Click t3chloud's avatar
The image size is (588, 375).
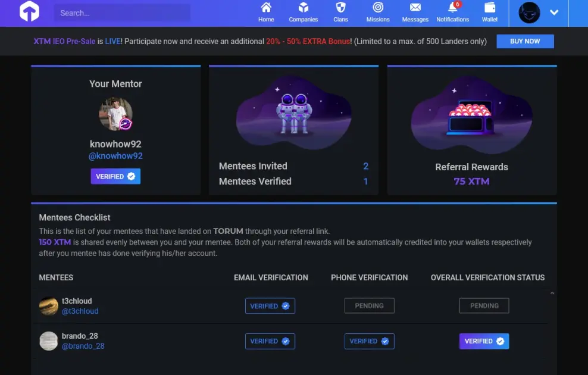coord(49,306)
